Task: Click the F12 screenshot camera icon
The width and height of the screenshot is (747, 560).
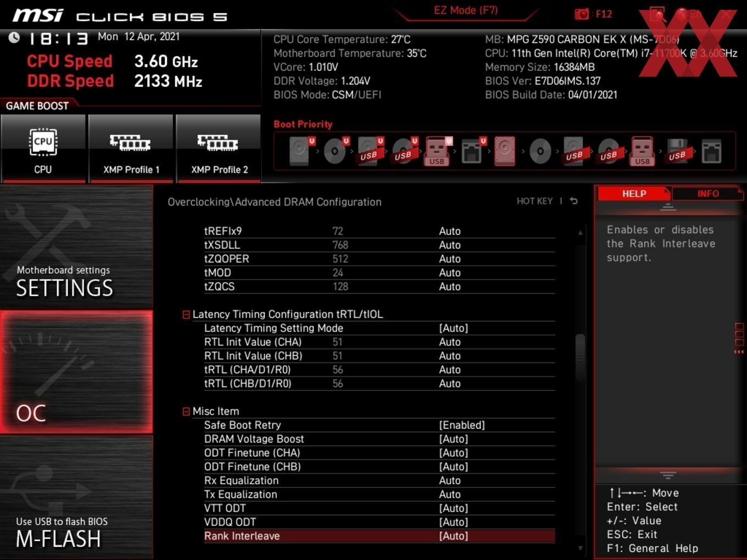Action: pyautogui.click(x=582, y=14)
